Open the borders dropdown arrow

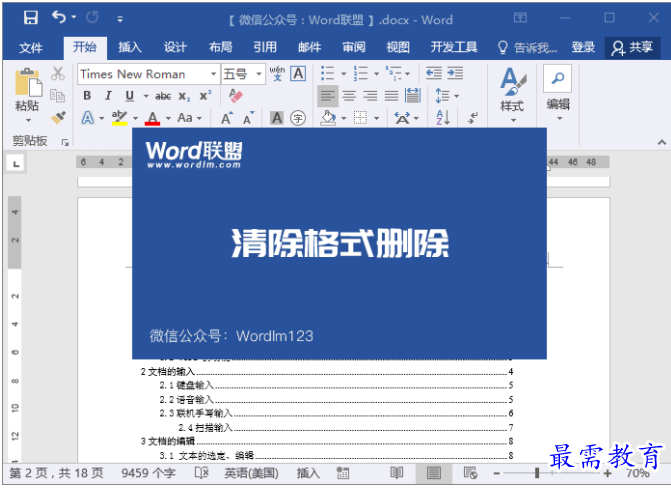tap(377, 118)
